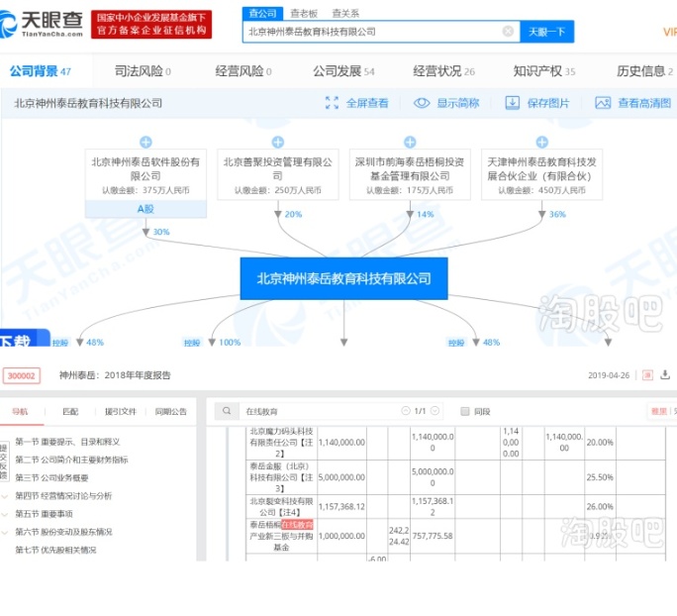This screenshot has width=677, height=616.
Task: Click the magnifier icon in report search
Action: (x=227, y=411)
